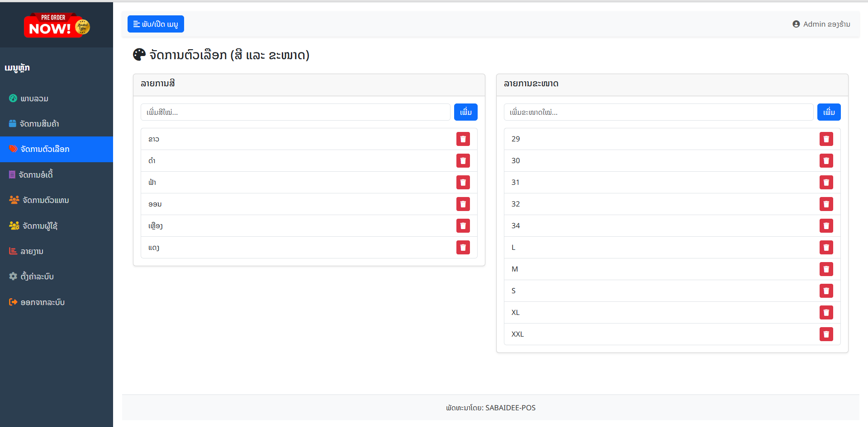This screenshot has height=427, width=868.
Task: Go to ຈັດການສິນຄ້າ in the sidebar
Action: (39, 124)
